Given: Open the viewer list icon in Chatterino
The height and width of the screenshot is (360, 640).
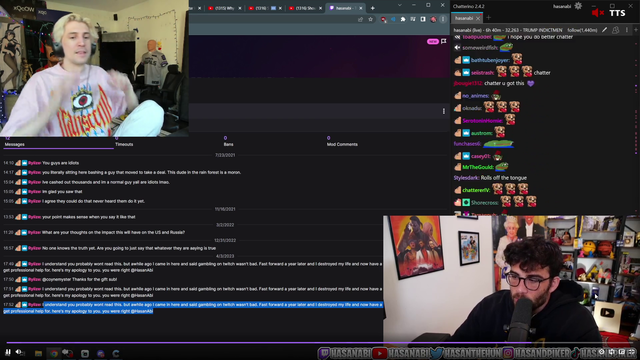Looking at the screenshot, I should click(616, 30).
